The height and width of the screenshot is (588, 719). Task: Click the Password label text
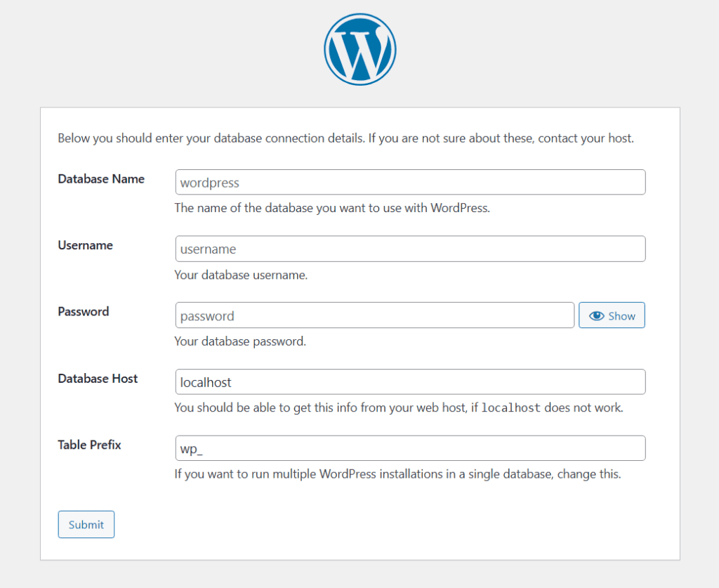tap(83, 311)
